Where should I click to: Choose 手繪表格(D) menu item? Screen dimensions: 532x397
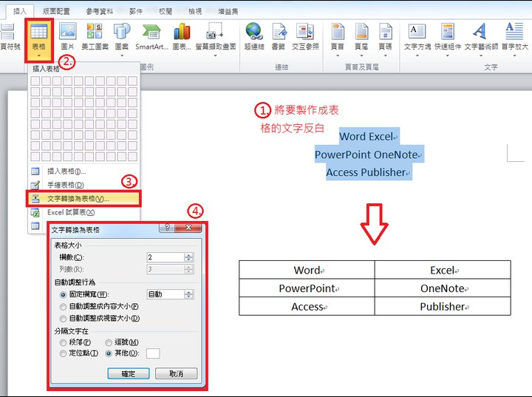coord(83,185)
